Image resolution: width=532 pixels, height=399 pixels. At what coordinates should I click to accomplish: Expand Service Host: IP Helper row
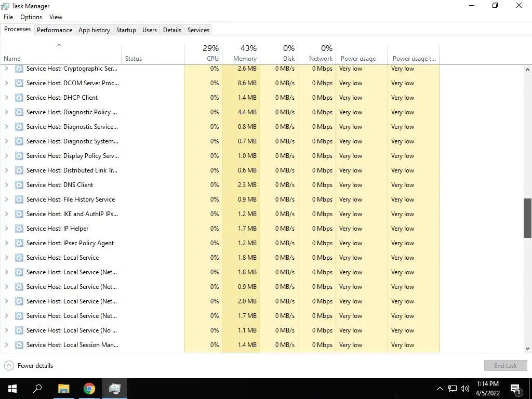coord(6,229)
